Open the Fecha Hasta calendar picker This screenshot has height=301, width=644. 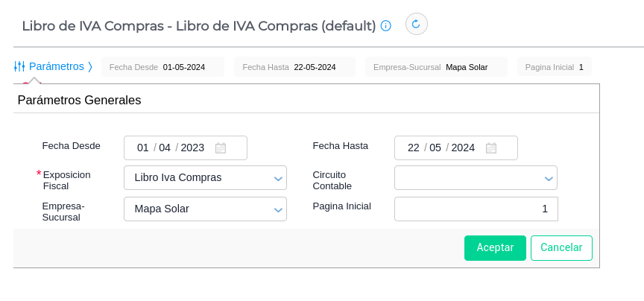click(490, 148)
